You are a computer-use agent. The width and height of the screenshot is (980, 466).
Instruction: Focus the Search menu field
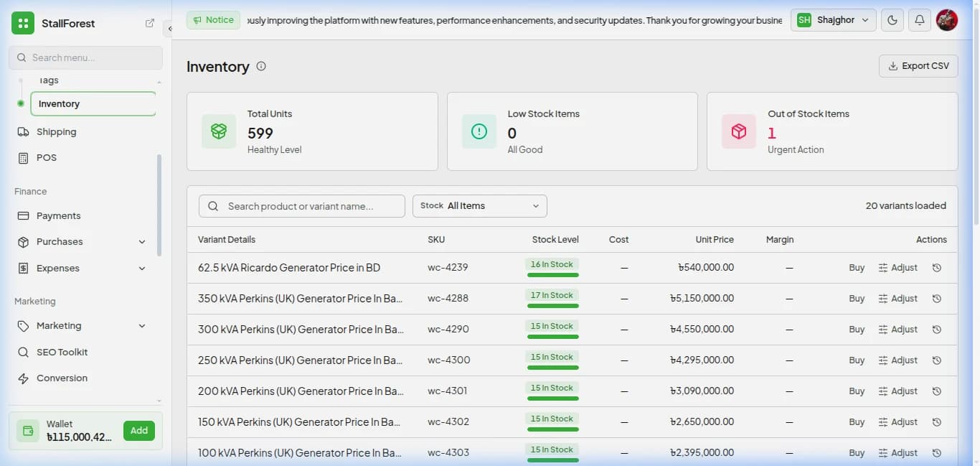tap(85, 57)
